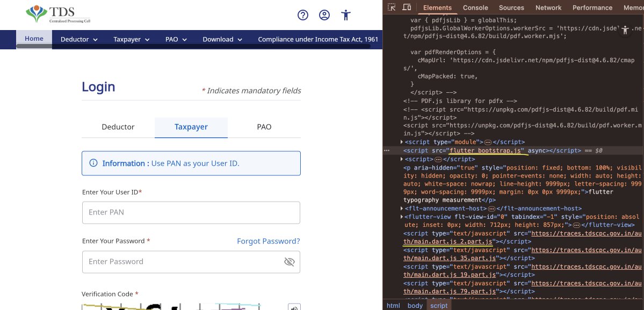Screen dimensions: 644x310
Task: Expand the flt-announcement-host node
Action: tap(402, 208)
